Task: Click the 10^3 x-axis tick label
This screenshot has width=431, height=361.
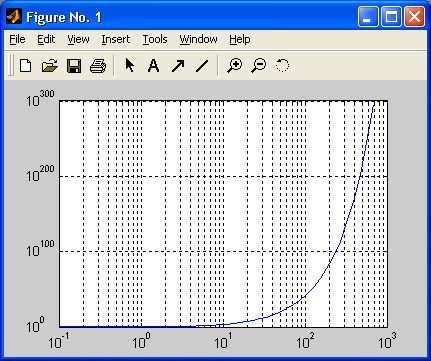Action: [x=387, y=340]
